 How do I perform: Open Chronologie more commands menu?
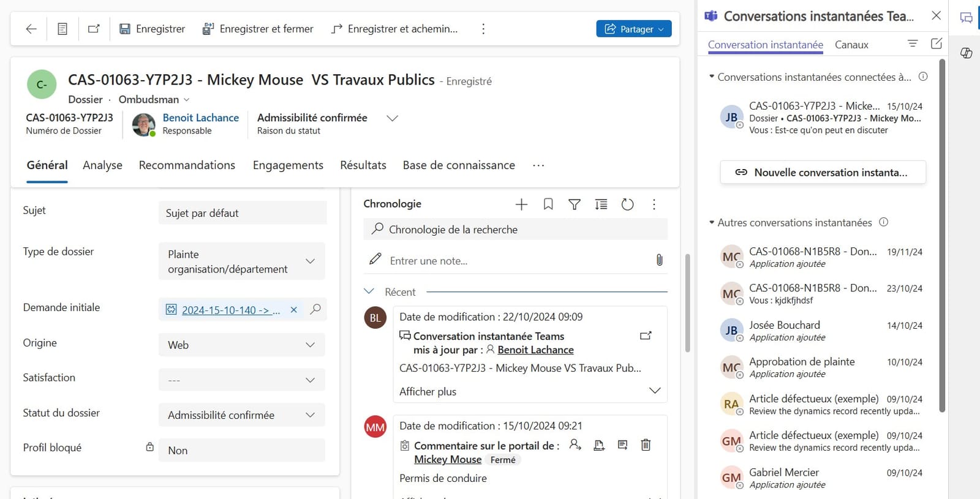click(x=654, y=204)
